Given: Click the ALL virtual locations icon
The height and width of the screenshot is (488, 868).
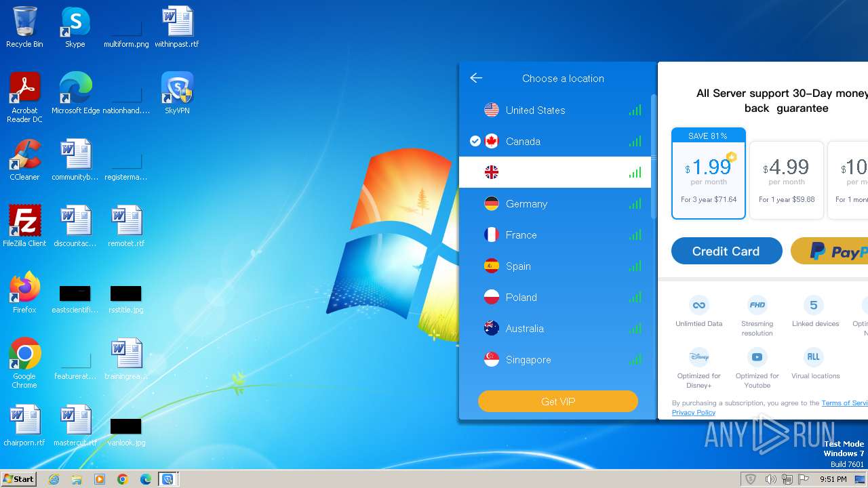Looking at the screenshot, I should tap(814, 357).
